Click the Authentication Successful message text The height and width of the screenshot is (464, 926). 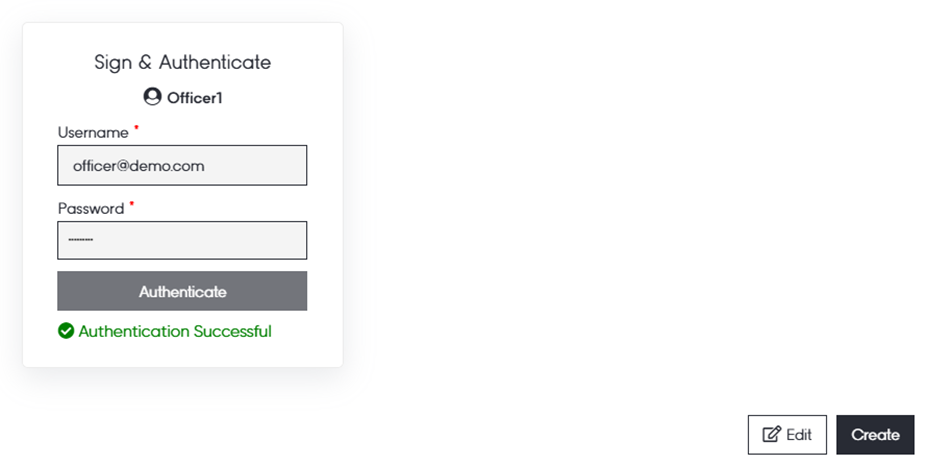[x=175, y=331]
